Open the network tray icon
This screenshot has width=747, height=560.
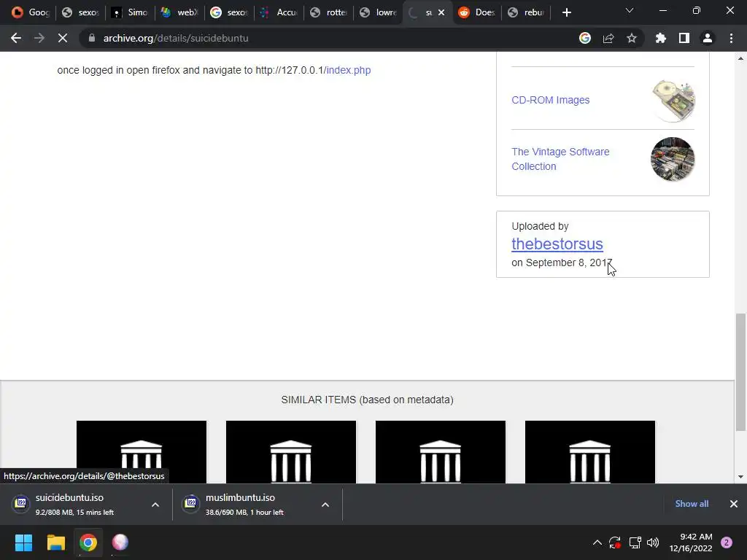635,542
